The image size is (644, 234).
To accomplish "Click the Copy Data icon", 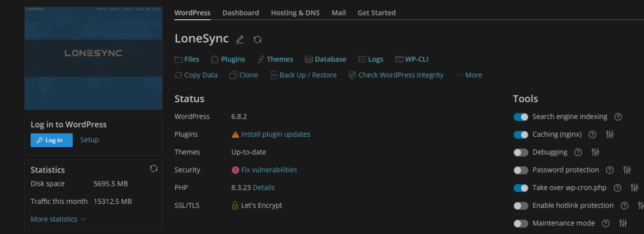I will click(178, 75).
